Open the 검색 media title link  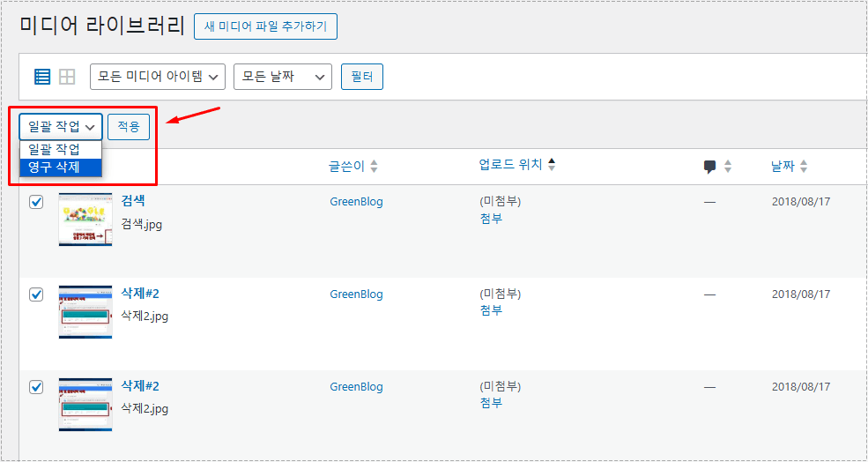[x=133, y=201]
